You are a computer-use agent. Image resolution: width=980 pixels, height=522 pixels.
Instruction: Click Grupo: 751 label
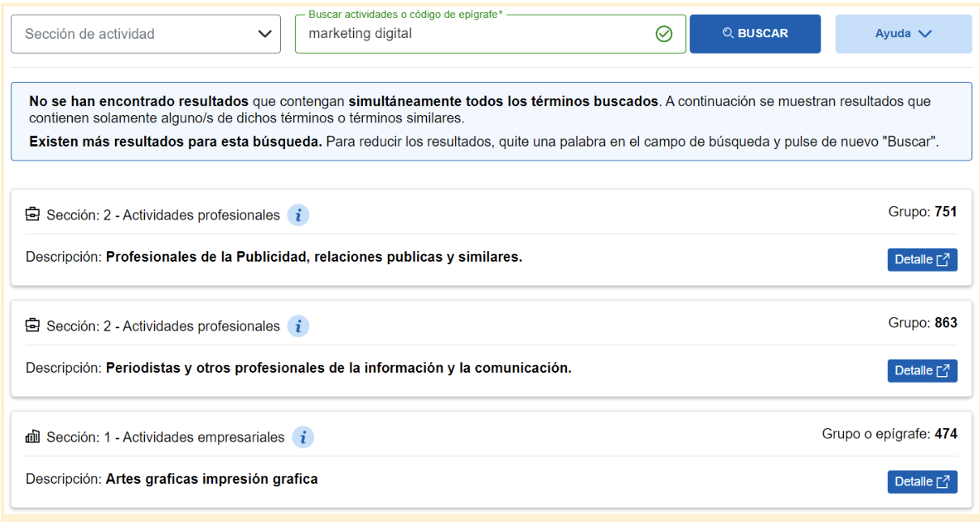click(922, 212)
